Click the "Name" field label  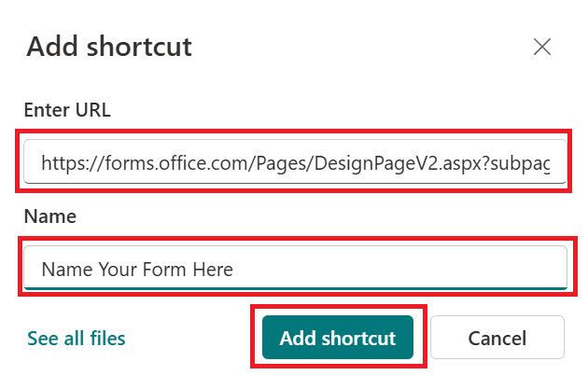pos(49,216)
